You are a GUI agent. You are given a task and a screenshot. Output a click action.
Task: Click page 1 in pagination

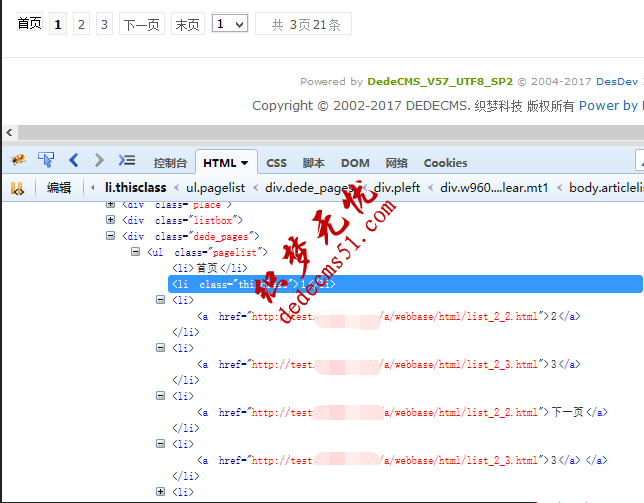58,24
